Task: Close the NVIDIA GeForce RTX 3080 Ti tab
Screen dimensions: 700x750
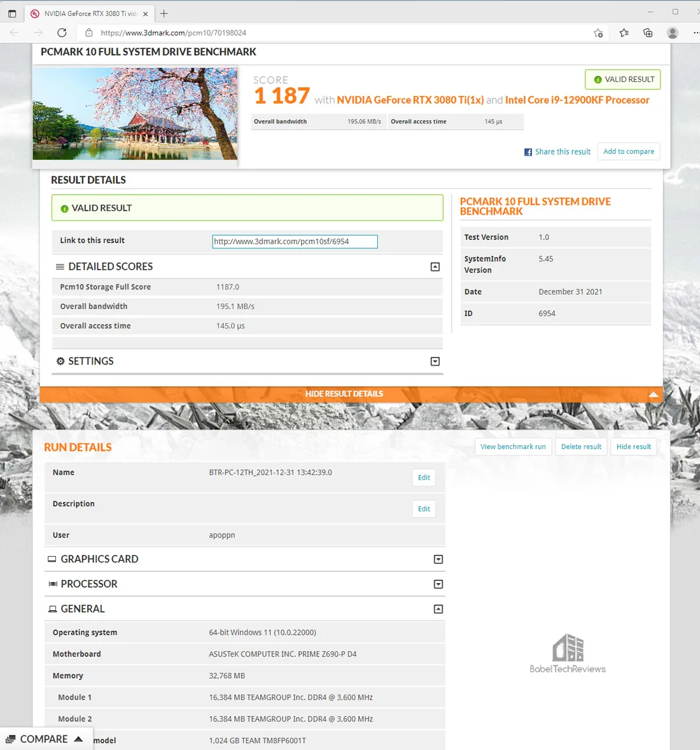Action: pyautogui.click(x=146, y=14)
